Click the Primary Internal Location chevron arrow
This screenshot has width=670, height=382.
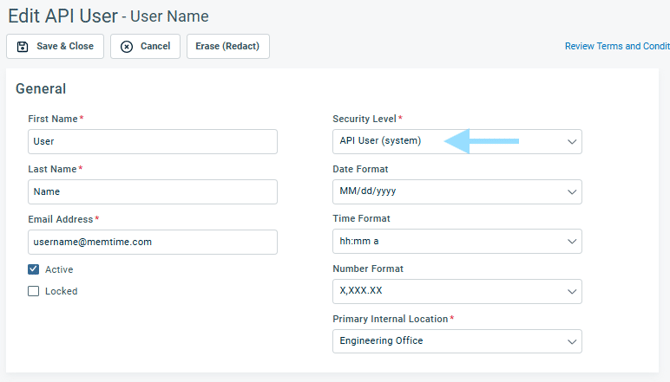coord(572,342)
